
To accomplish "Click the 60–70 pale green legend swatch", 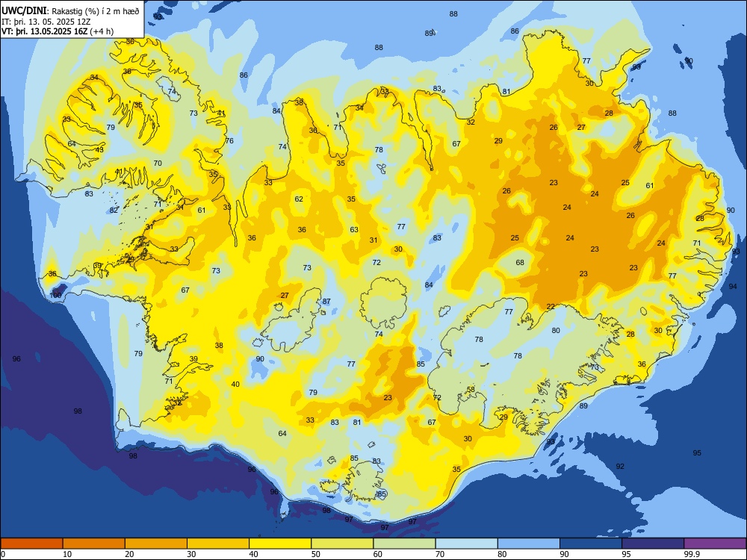I will click(x=404, y=544).
